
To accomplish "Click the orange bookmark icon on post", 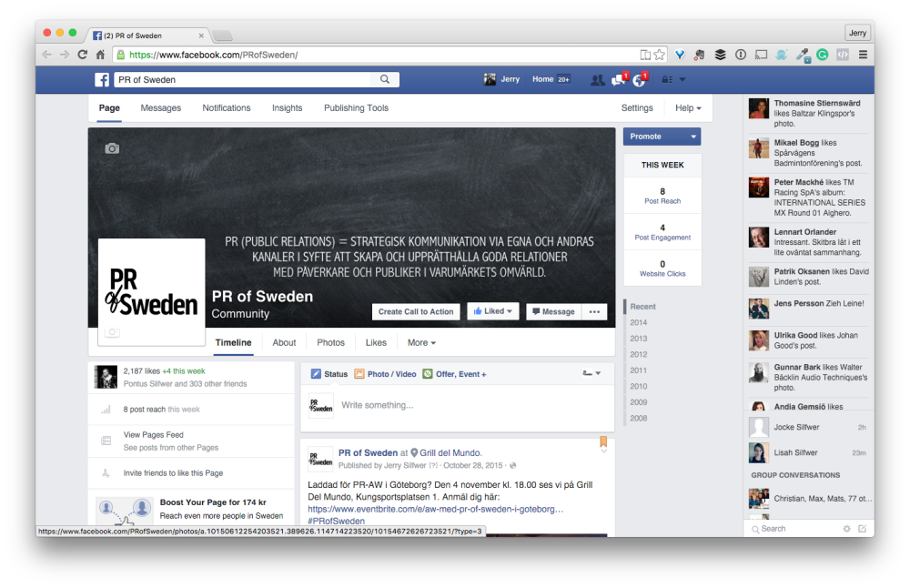I will (603, 441).
